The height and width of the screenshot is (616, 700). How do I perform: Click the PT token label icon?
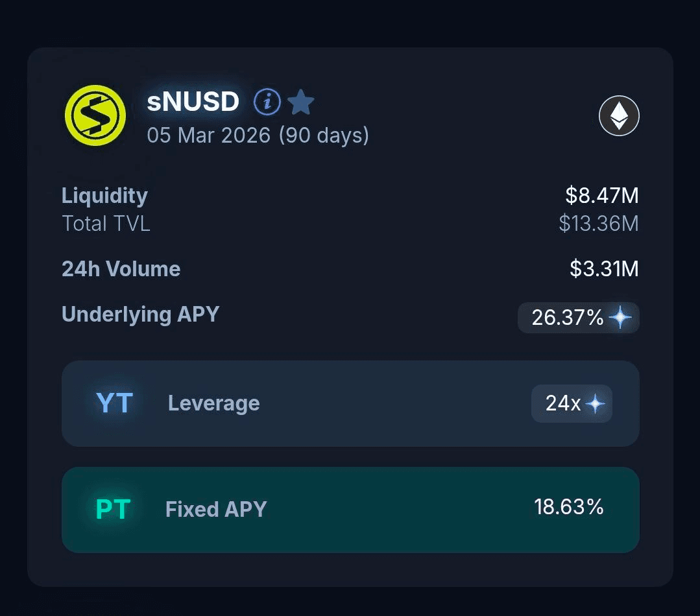114,510
